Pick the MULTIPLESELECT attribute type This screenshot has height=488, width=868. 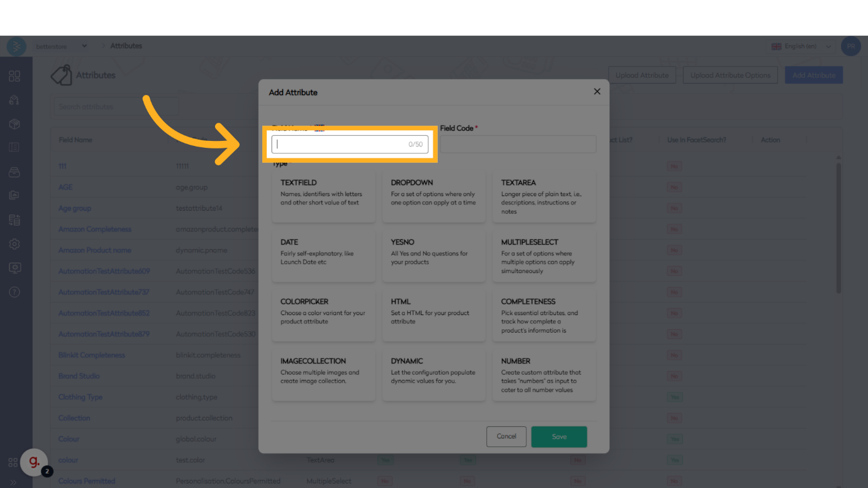tap(543, 255)
